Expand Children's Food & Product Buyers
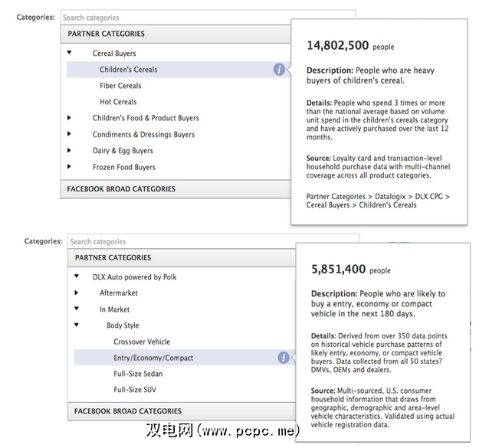Screen dimensions: 479x448 [x=69, y=117]
